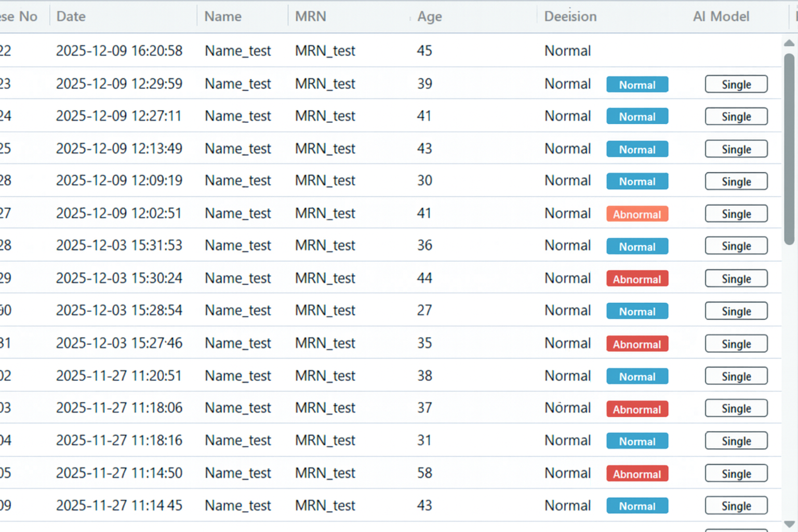
Task: Click the Age column header
Action: click(429, 17)
